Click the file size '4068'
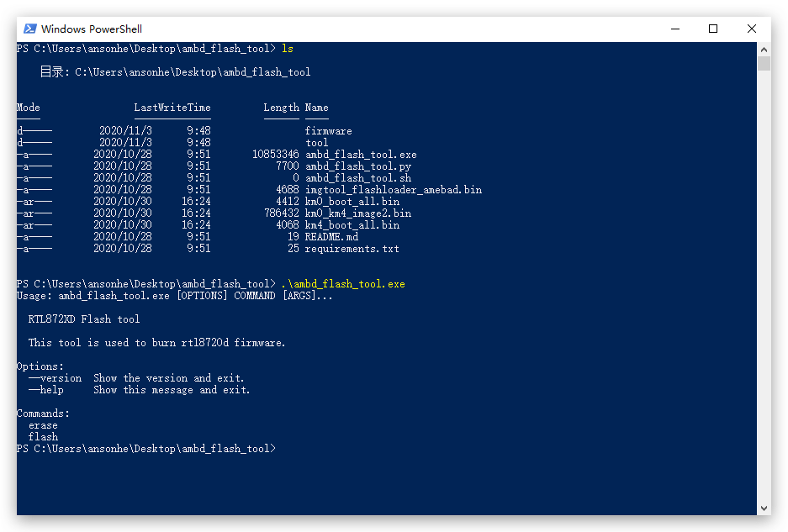 (x=288, y=225)
